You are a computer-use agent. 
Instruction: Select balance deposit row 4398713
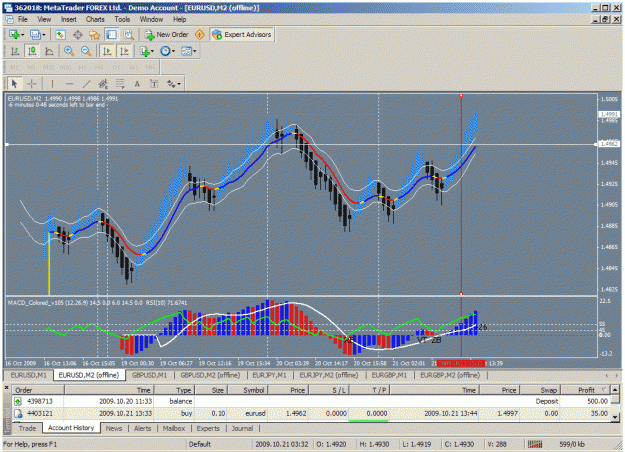[311, 401]
